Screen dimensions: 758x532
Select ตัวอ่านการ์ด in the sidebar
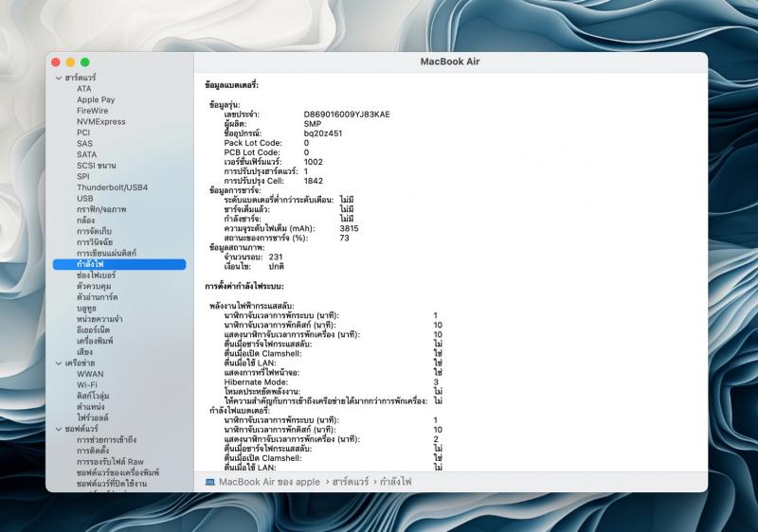(98, 297)
